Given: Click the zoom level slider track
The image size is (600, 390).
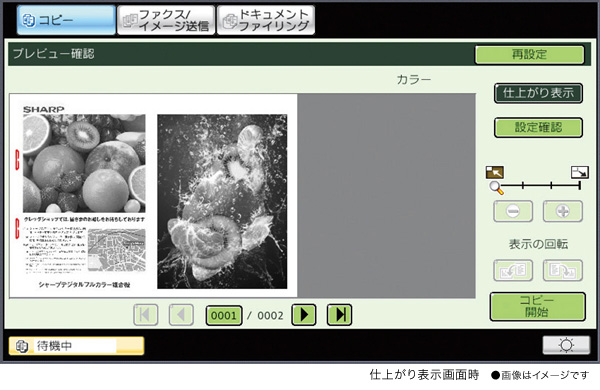Looking at the screenshot, I should 537,186.
